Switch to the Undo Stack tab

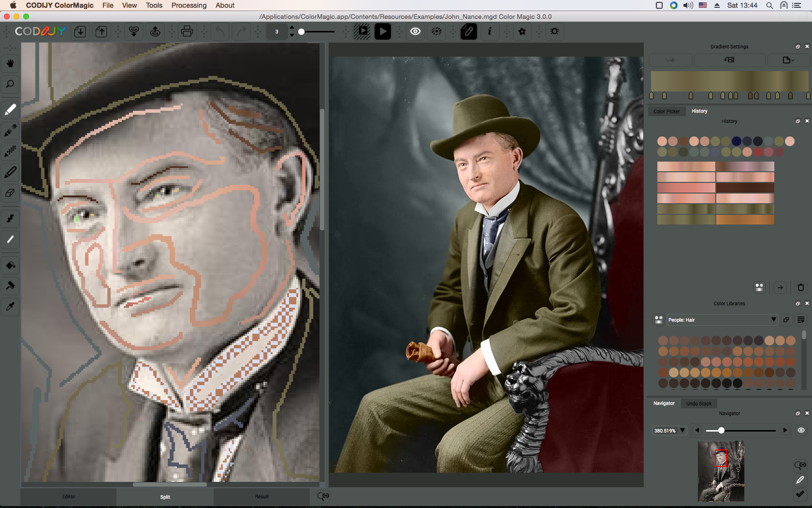(x=699, y=403)
